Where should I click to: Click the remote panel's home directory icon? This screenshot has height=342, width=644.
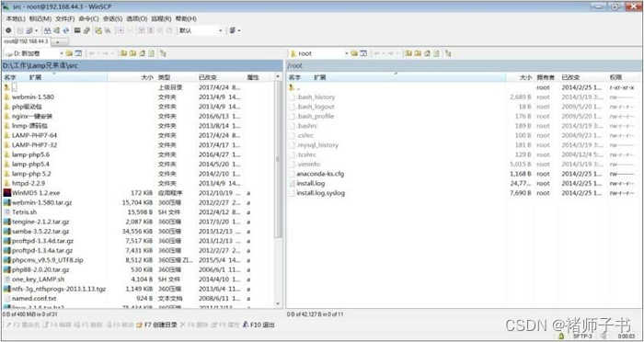[x=427, y=53]
